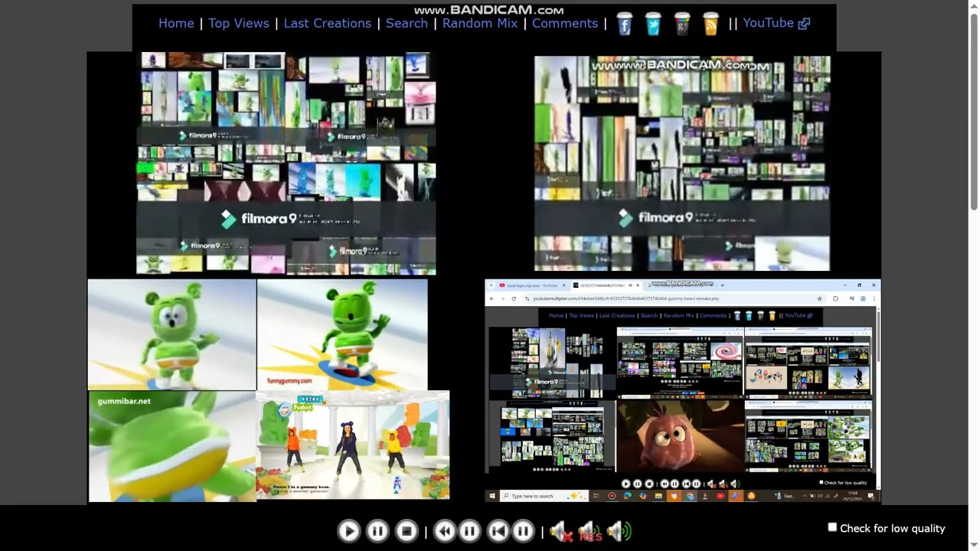The image size is (980, 551).
Task: Open the RSS feed cup icon
Action: pos(711,24)
